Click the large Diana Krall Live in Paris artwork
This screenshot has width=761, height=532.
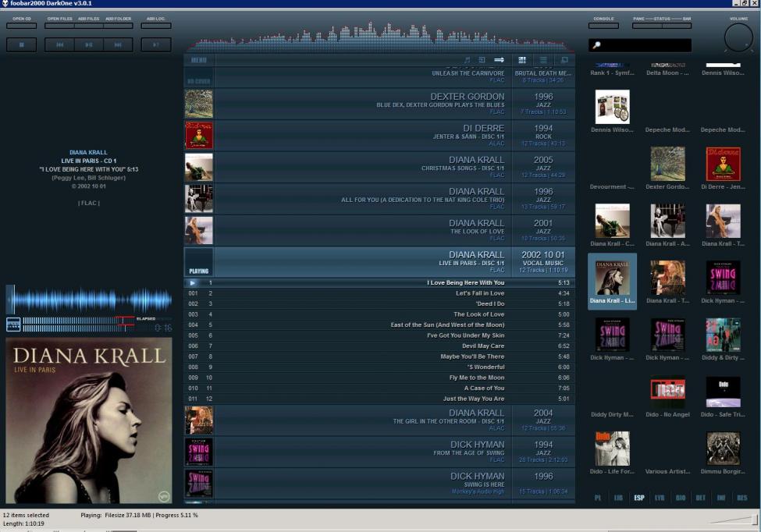pos(89,420)
